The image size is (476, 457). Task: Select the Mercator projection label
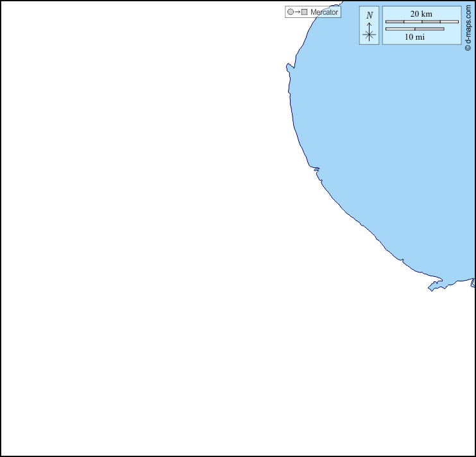[324, 12]
